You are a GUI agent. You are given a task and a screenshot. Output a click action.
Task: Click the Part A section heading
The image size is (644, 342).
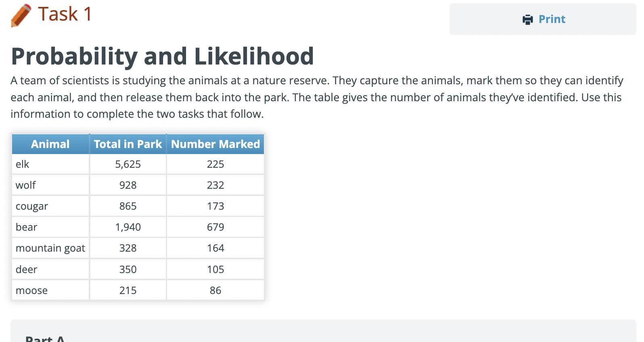click(x=45, y=339)
